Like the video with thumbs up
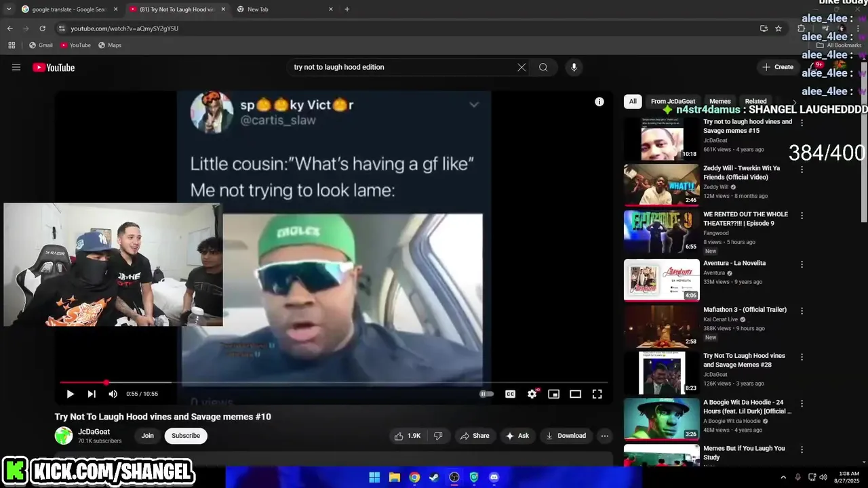The image size is (868, 488). pyautogui.click(x=408, y=436)
